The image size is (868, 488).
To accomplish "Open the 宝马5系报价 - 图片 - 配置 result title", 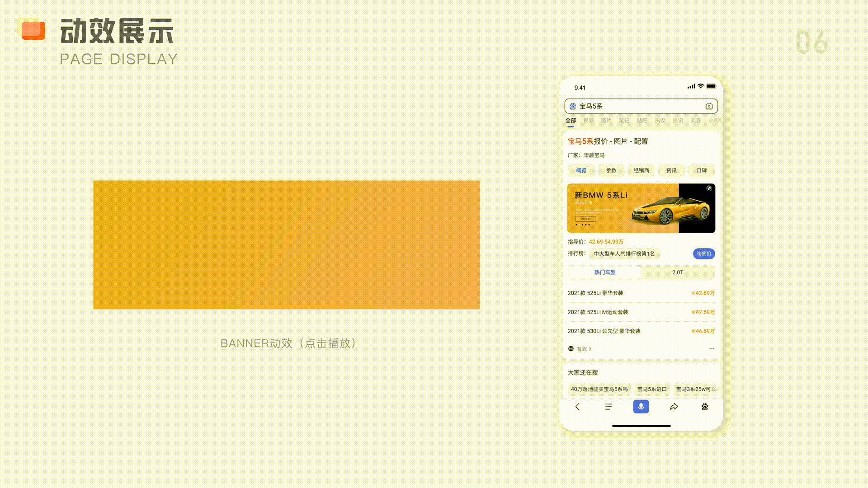I will point(608,141).
